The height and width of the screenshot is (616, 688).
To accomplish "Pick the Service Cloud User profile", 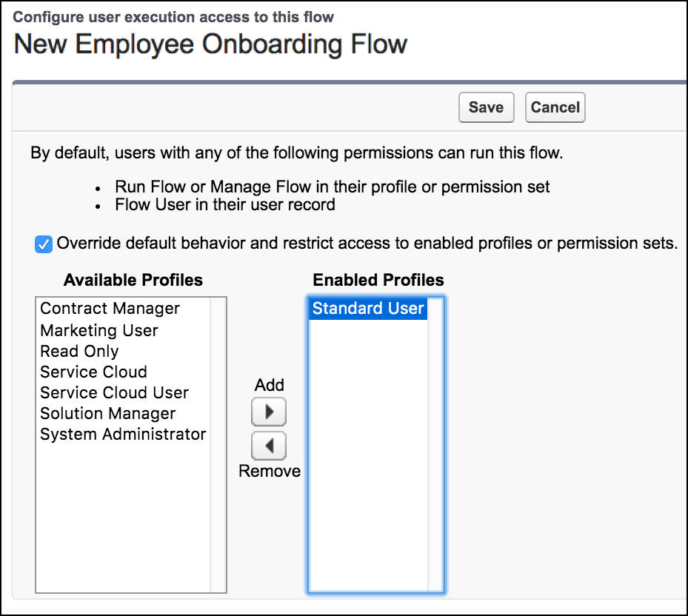I will click(114, 392).
